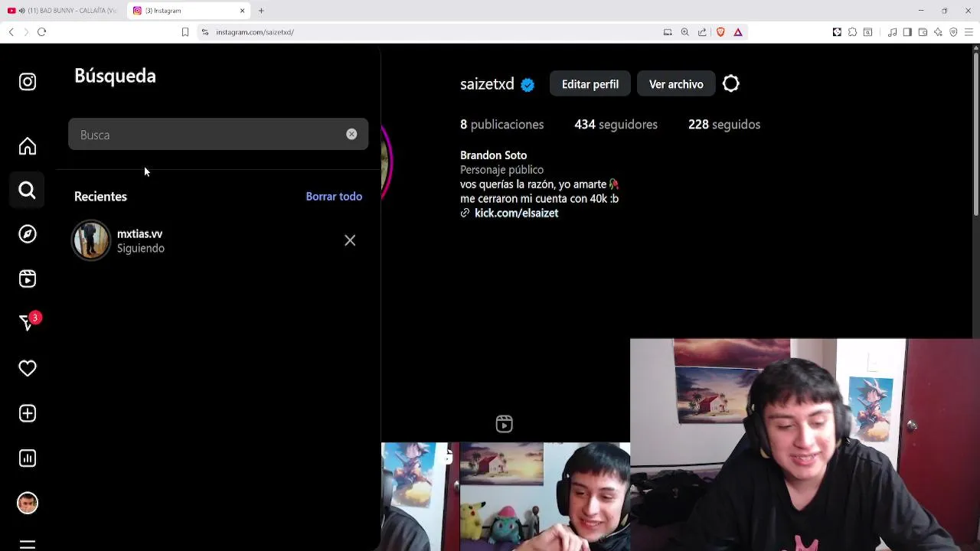This screenshot has height=551, width=980.
Task: Install app icon in address bar
Action: [668, 32]
